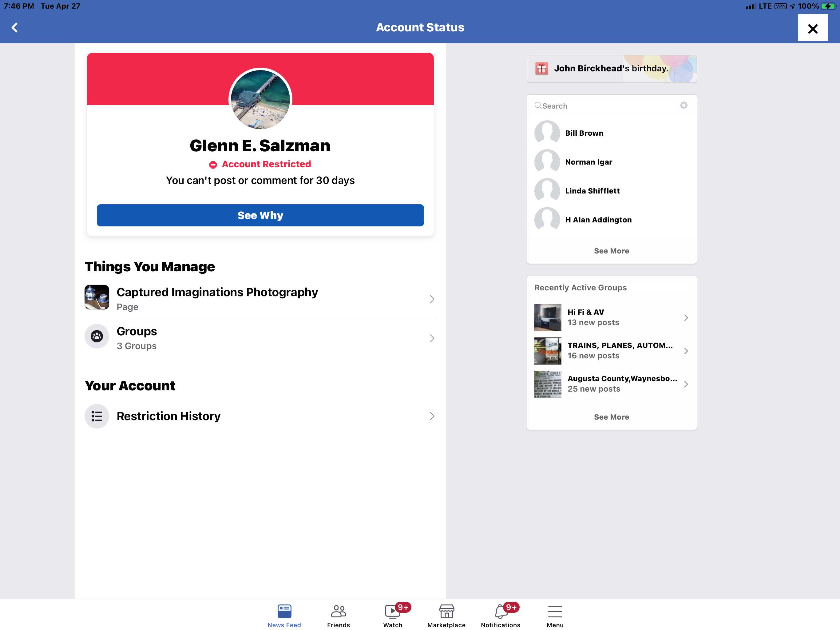Switch to News Feed tab
The height and width of the screenshot is (630, 840).
(284, 616)
